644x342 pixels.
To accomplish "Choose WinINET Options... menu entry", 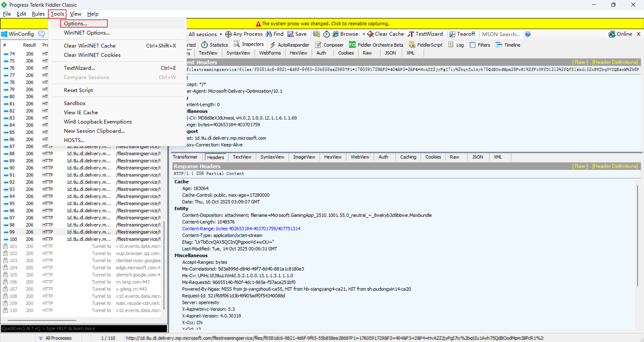I will click(x=87, y=33).
